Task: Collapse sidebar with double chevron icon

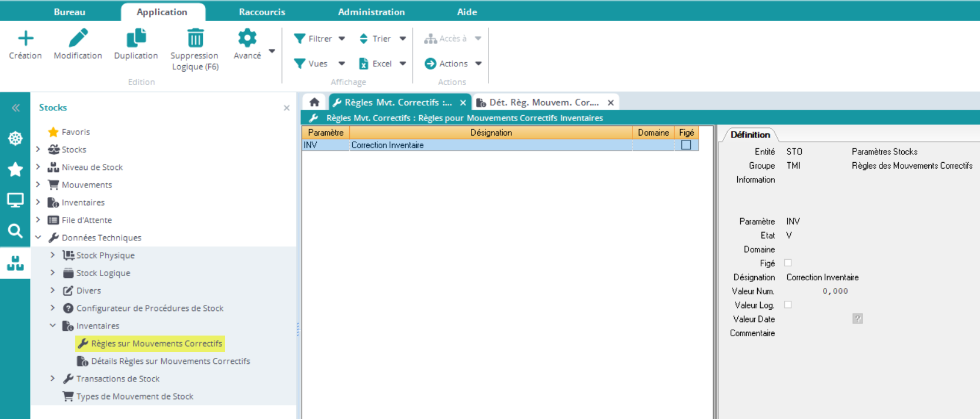Action: pyautogui.click(x=15, y=108)
